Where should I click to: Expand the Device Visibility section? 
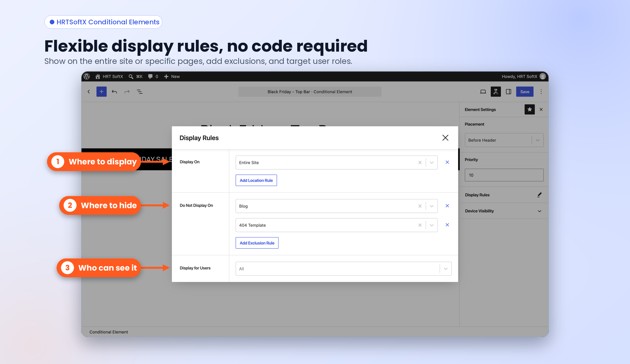pyautogui.click(x=504, y=211)
